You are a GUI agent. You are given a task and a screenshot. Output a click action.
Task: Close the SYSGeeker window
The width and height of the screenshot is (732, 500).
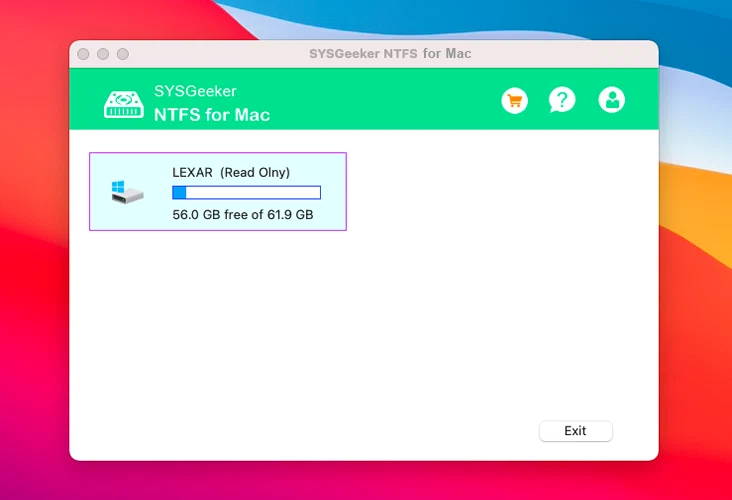(x=84, y=54)
